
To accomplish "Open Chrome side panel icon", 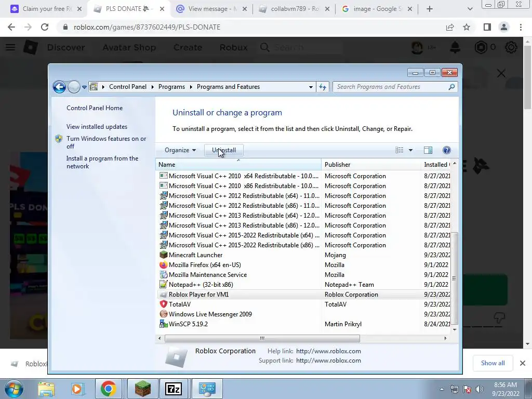I will point(487,27).
